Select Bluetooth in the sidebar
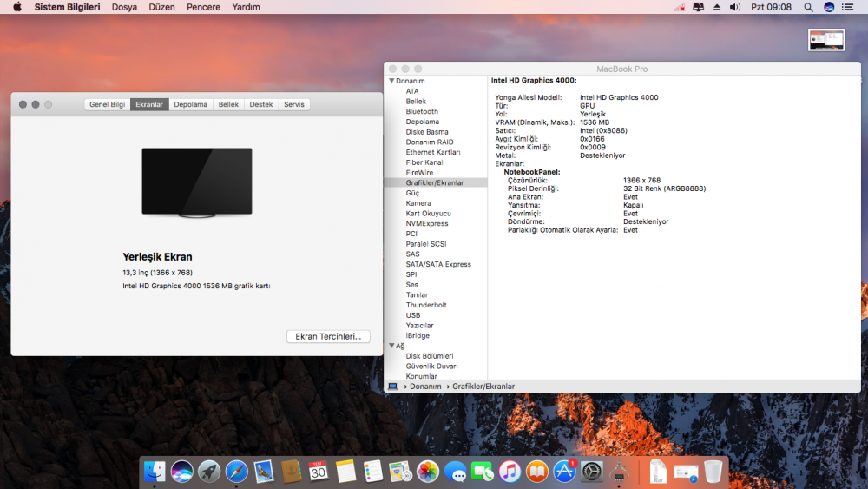 pos(422,111)
